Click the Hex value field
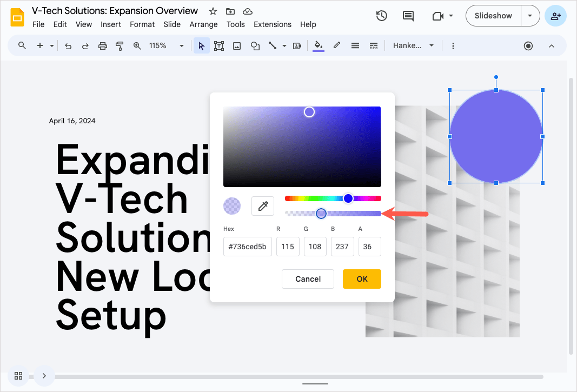 (x=247, y=247)
